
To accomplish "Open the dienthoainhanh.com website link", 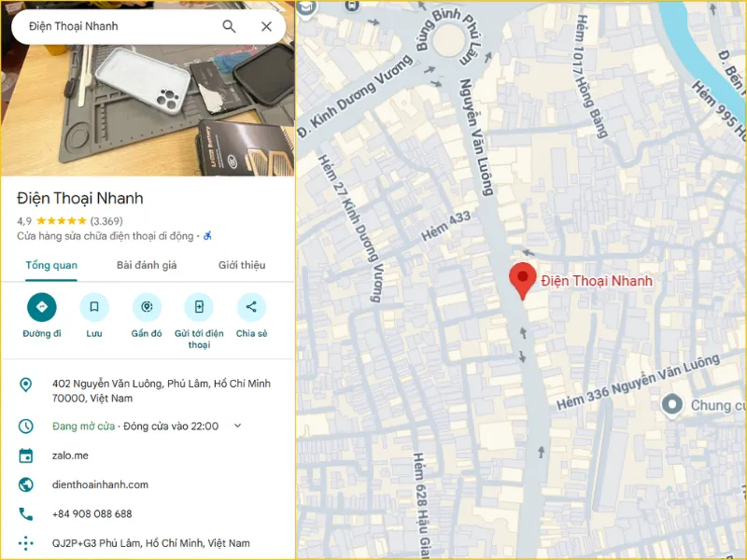I will (100, 484).
